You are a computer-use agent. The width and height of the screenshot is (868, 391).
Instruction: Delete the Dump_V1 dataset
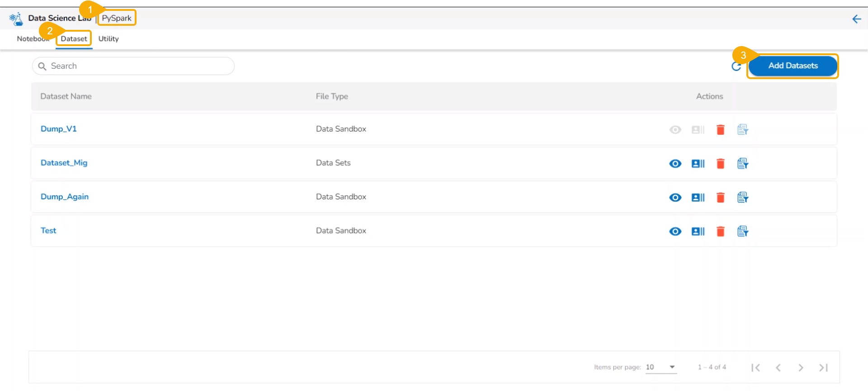(721, 130)
